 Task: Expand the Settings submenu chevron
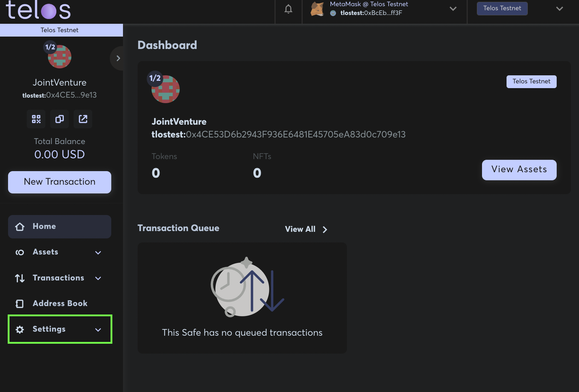[x=98, y=329]
